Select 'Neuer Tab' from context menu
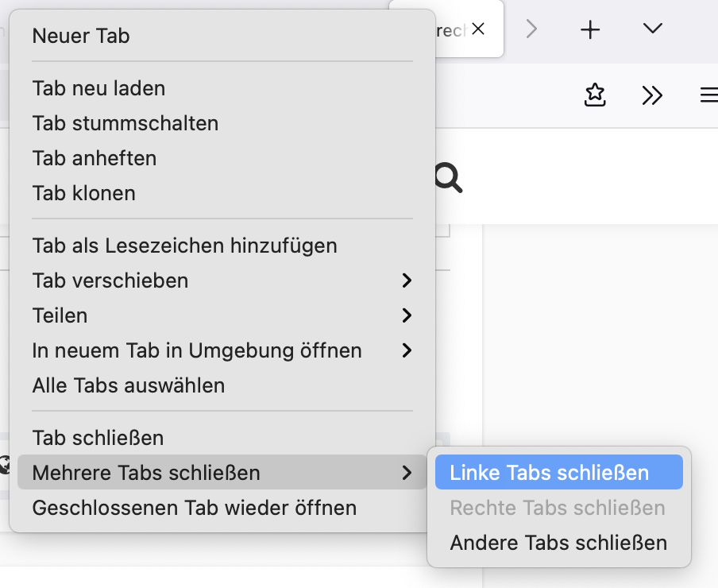 [81, 36]
